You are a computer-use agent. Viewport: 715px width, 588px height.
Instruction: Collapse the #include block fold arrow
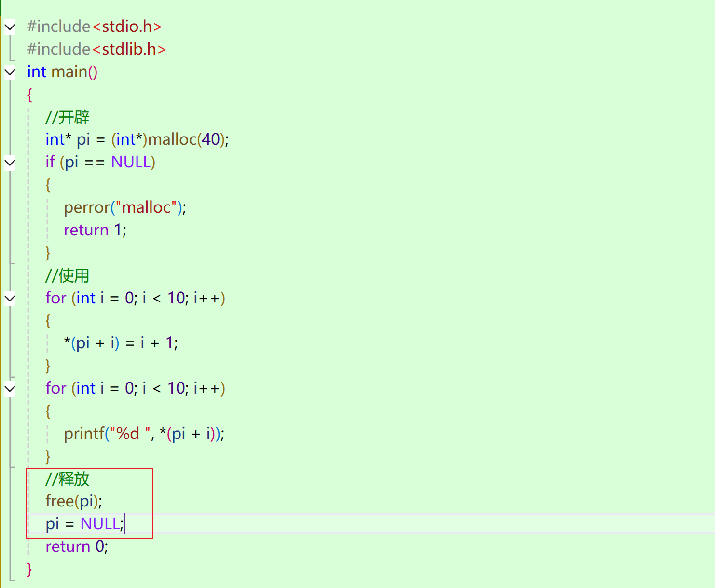tap(10, 27)
